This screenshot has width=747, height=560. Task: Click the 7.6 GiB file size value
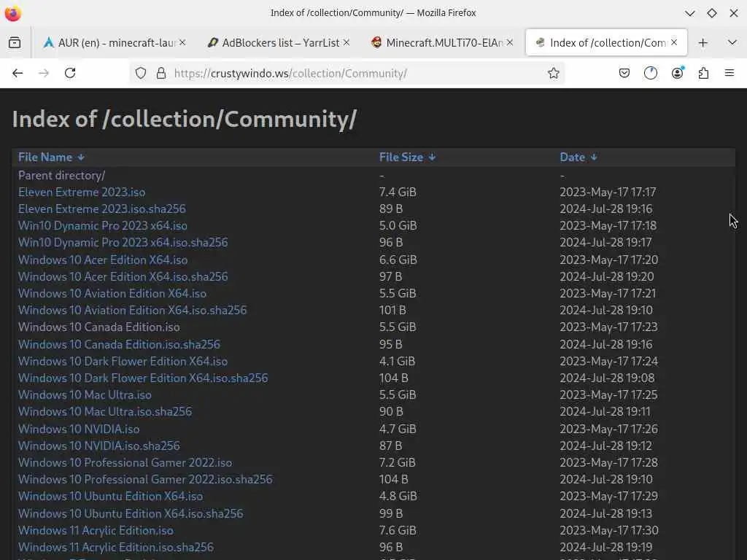coord(398,531)
